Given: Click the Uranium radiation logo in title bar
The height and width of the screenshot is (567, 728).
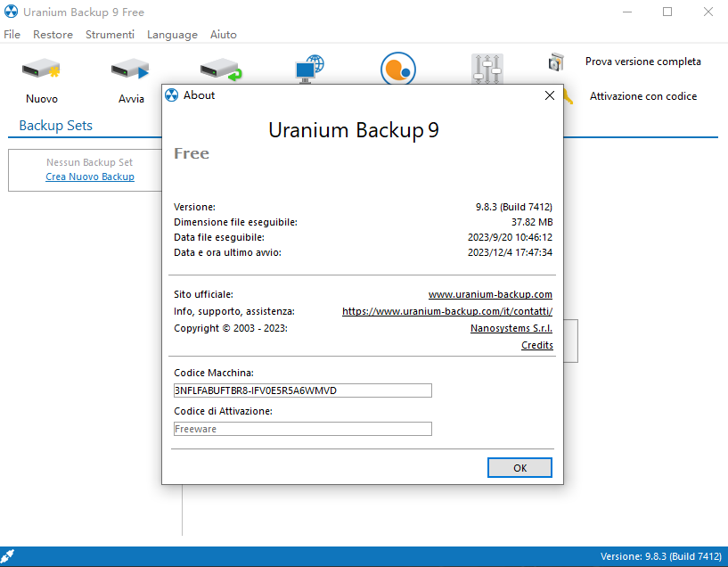Looking at the screenshot, I should 12,12.
